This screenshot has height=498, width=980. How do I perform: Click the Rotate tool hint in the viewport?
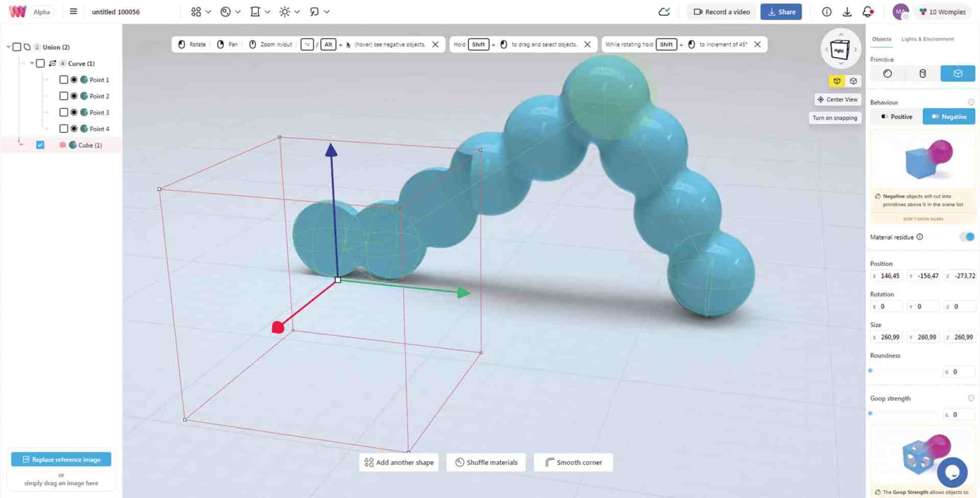pos(191,44)
